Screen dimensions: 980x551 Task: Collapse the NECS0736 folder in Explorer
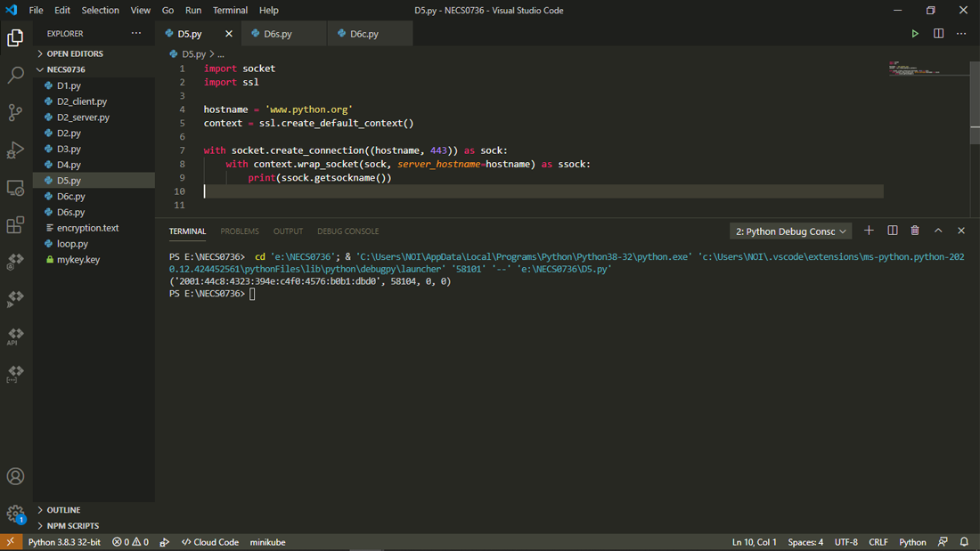point(66,69)
